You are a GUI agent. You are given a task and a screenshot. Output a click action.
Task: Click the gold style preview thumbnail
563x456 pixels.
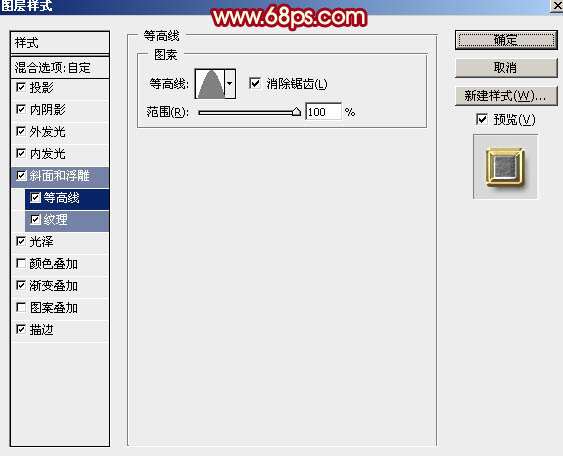[505, 167]
